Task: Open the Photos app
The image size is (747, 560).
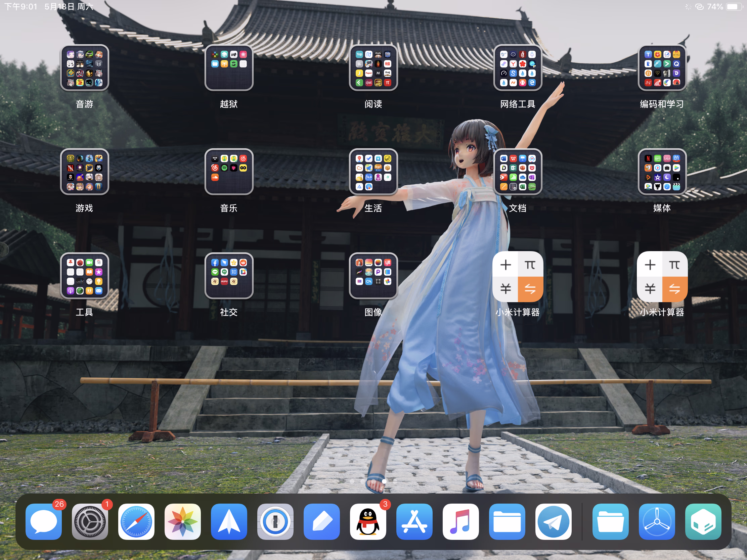Action: tap(182, 521)
